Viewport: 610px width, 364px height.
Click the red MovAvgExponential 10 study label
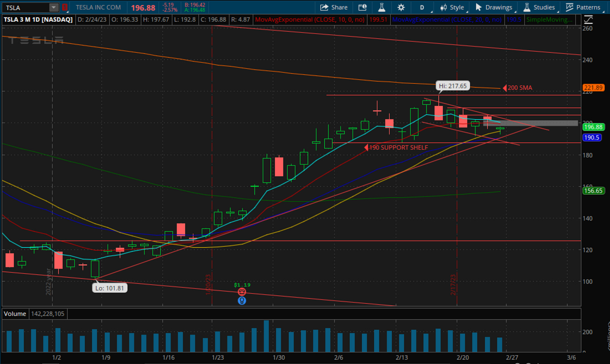(x=310, y=20)
